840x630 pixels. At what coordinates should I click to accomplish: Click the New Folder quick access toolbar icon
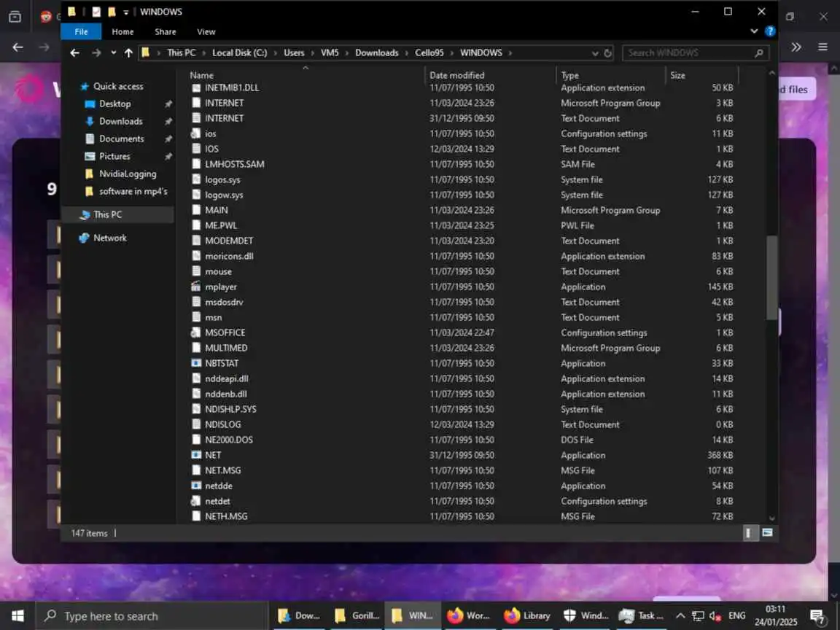click(112, 11)
